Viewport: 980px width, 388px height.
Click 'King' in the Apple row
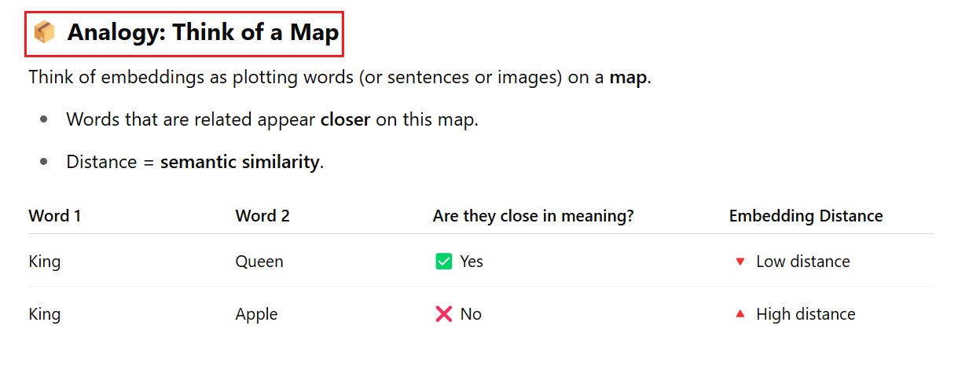(x=44, y=314)
